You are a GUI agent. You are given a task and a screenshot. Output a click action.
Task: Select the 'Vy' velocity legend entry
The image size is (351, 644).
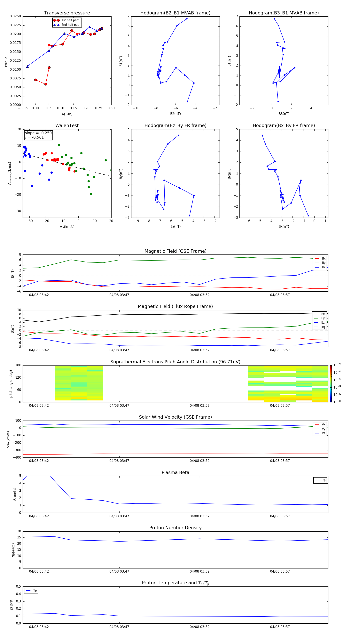pyautogui.click(x=320, y=429)
